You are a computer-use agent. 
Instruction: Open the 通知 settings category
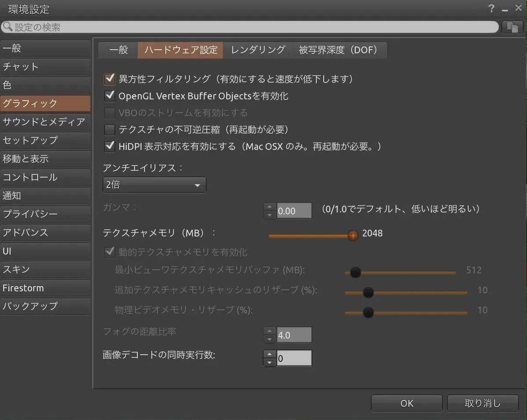click(45, 196)
